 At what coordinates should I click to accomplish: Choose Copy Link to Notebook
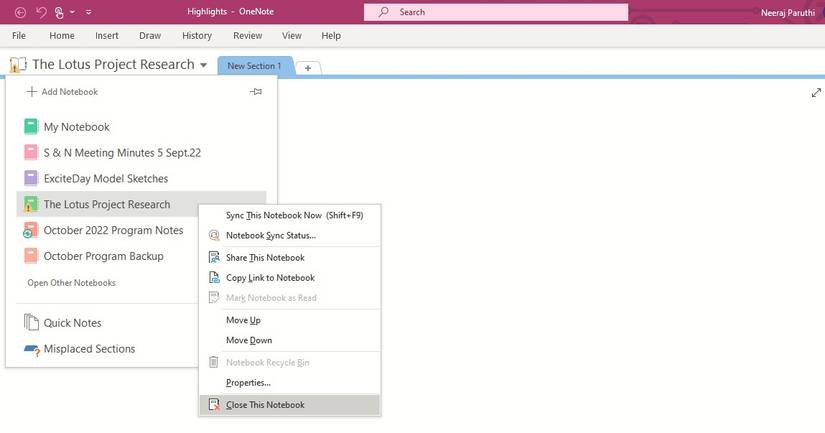click(289, 277)
